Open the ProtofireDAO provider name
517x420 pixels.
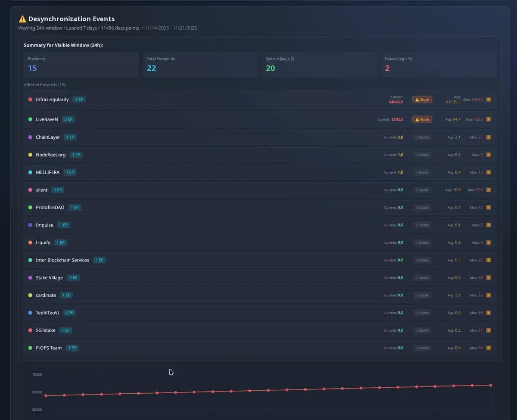50,208
